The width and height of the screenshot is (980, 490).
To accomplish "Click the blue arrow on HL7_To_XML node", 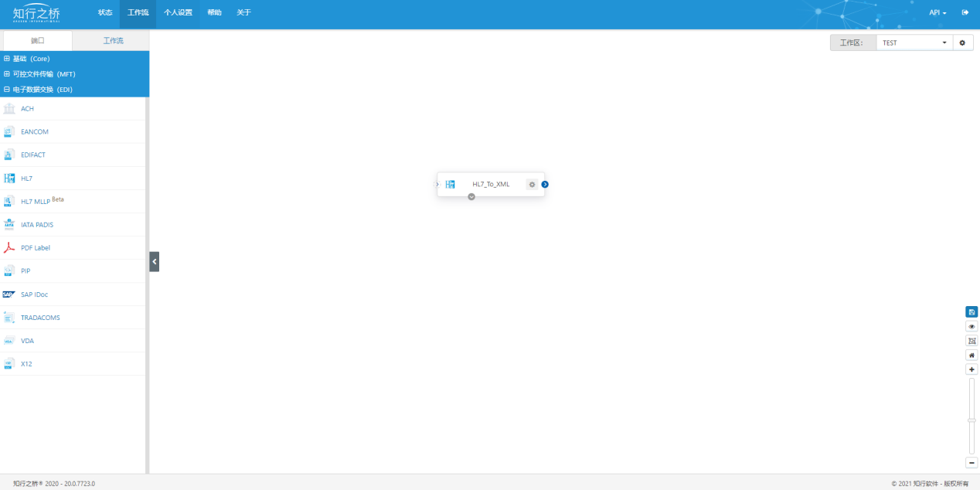I will [x=545, y=184].
